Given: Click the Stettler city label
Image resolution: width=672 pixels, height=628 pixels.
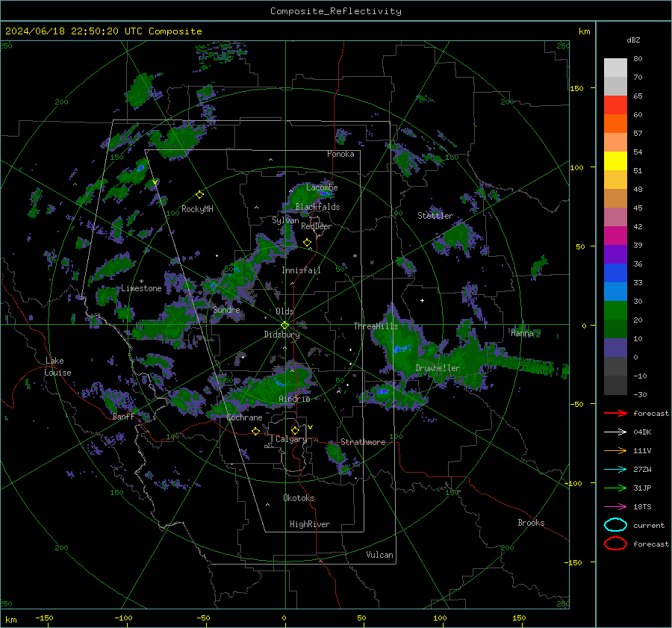Looking at the screenshot, I should 435,216.
